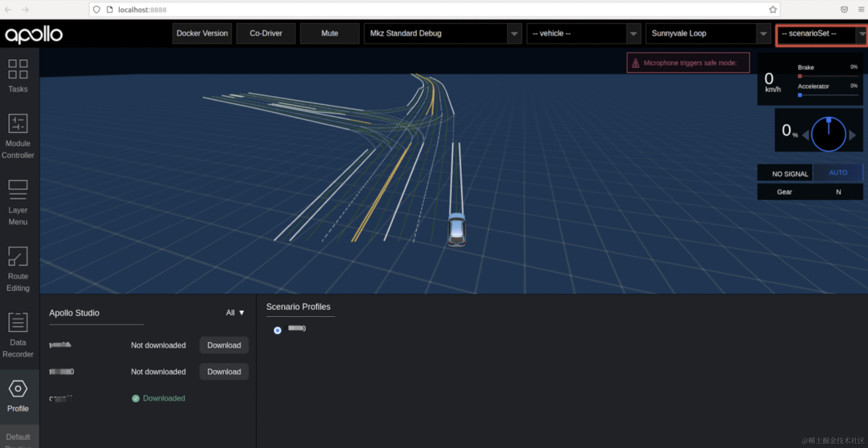This screenshot has height=448, width=868.
Task: Open the Mkz Standard Debug mode dropdown
Action: [443, 34]
